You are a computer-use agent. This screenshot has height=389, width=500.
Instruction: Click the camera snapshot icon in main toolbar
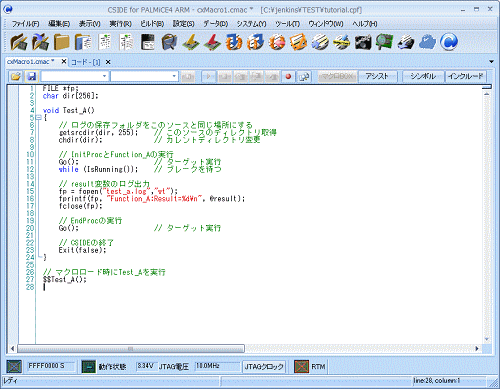click(363, 42)
